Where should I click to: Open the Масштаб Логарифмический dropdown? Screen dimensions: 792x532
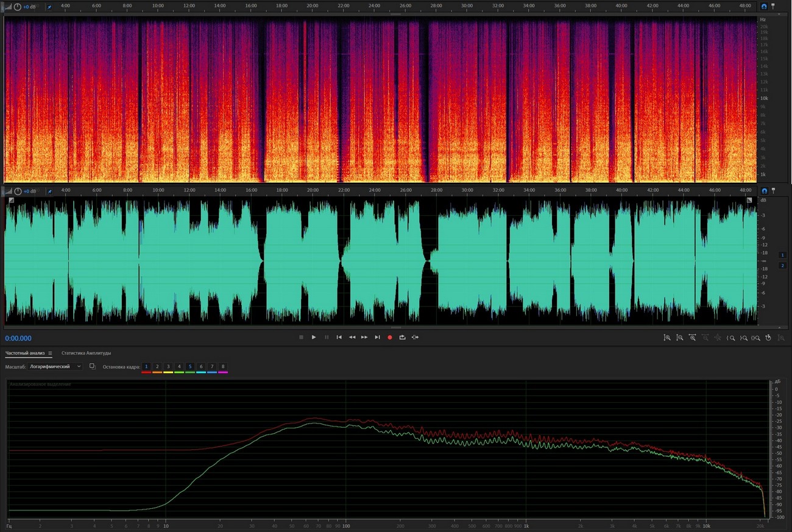(55, 367)
